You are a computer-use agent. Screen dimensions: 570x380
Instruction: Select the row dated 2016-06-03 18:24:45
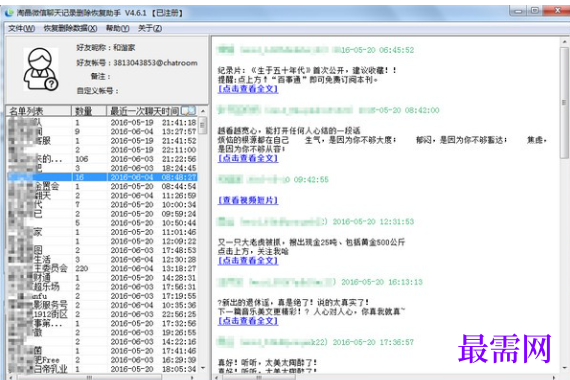[x=103, y=168]
